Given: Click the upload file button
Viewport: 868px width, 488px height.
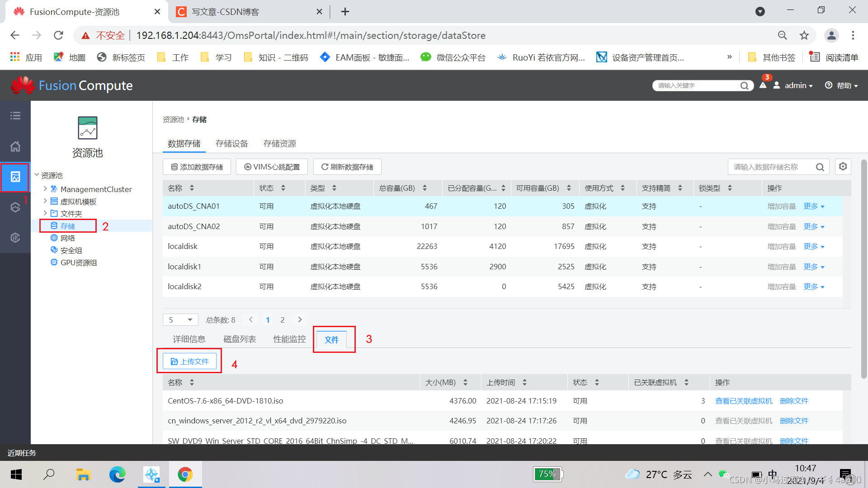Looking at the screenshot, I should pos(189,361).
